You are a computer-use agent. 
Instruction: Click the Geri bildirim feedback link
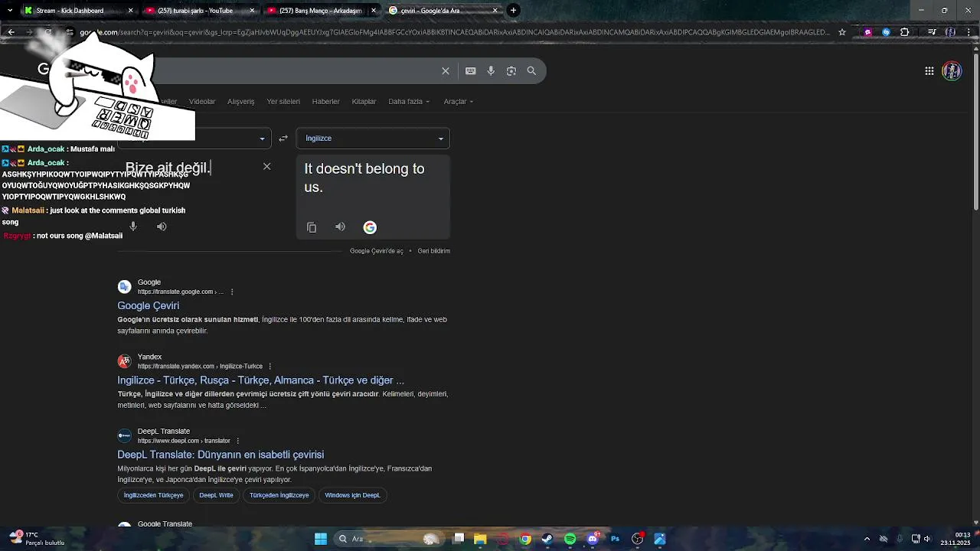click(x=433, y=251)
